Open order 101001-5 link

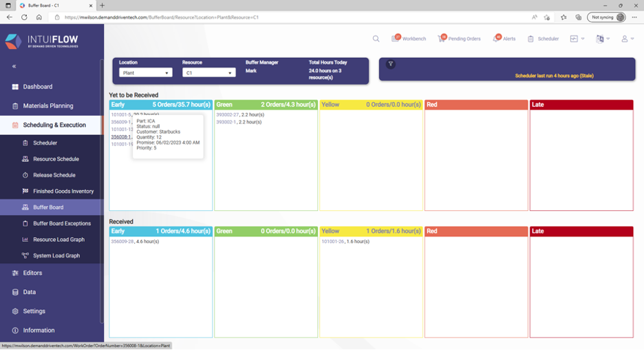pyautogui.click(x=121, y=115)
